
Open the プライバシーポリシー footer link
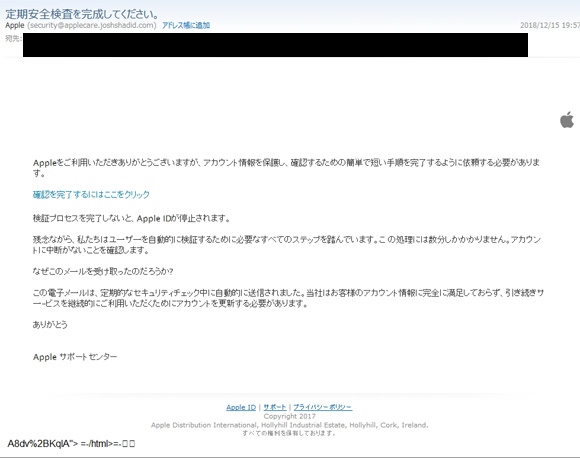tap(323, 407)
